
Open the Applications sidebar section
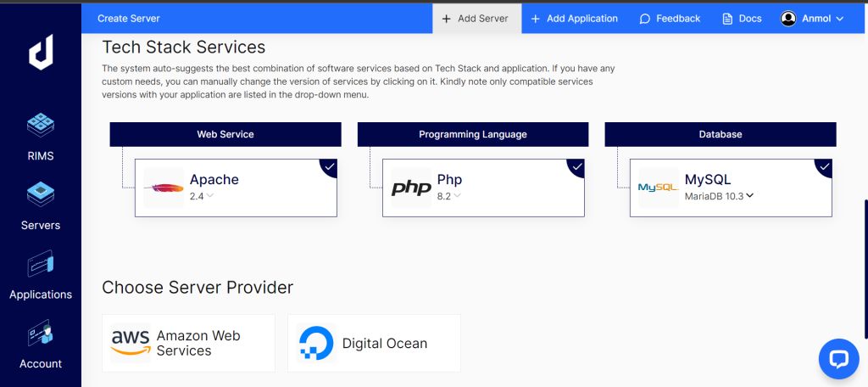(x=41, y=276)
